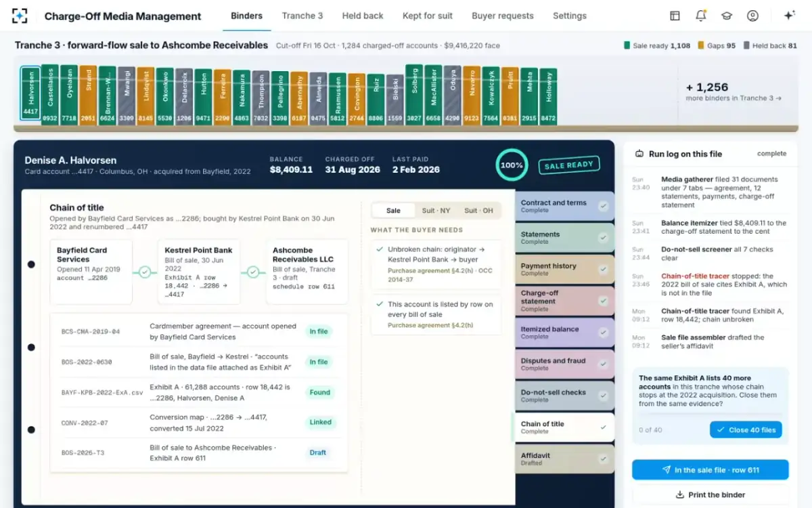Click the chain link check after Kestrel Point Bank
Viewport: 812px width, 508px height.
pos(253,272)
